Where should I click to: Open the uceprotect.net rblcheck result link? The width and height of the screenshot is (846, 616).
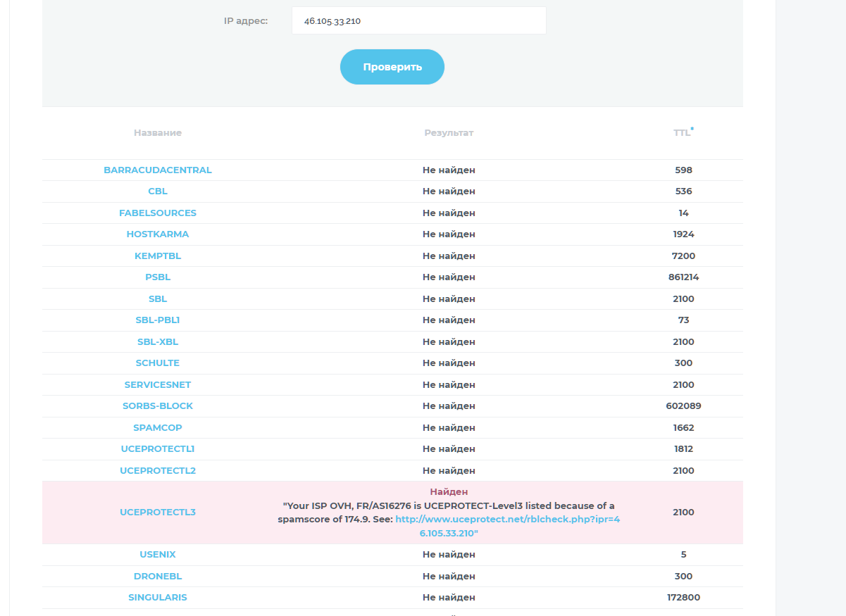pyautogui.click(x=507, y=520)
